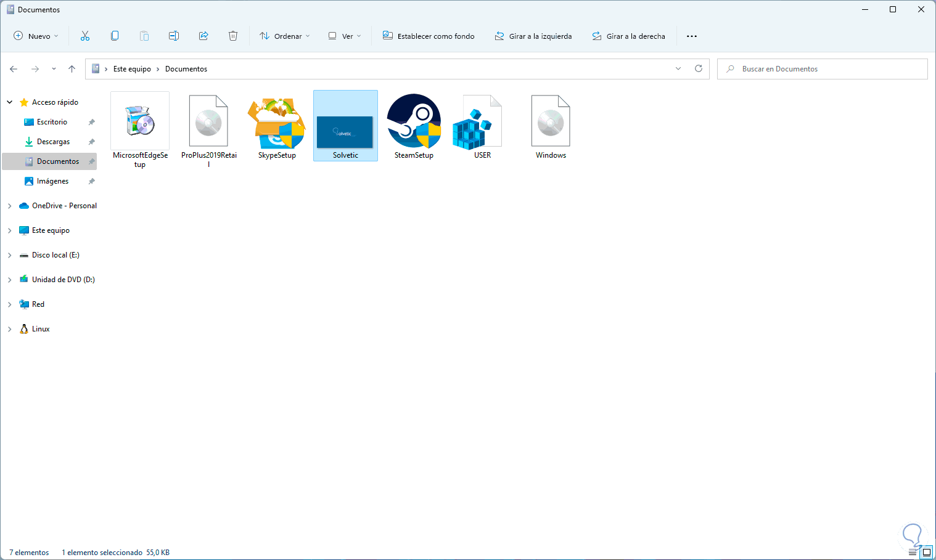Click the Delete trash icon
This screenshot has height=560, width=936.
233,36
